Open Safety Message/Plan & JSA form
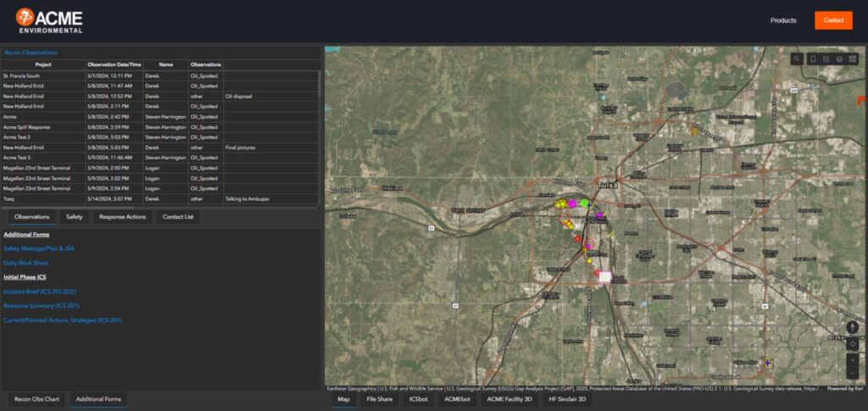This screenshot has height=411, width=868. tap(39, 249)
